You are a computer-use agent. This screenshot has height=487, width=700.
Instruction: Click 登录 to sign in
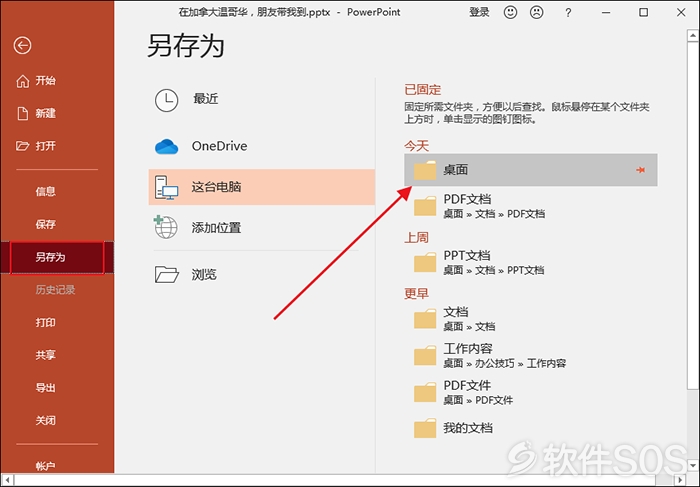point(479,12)
